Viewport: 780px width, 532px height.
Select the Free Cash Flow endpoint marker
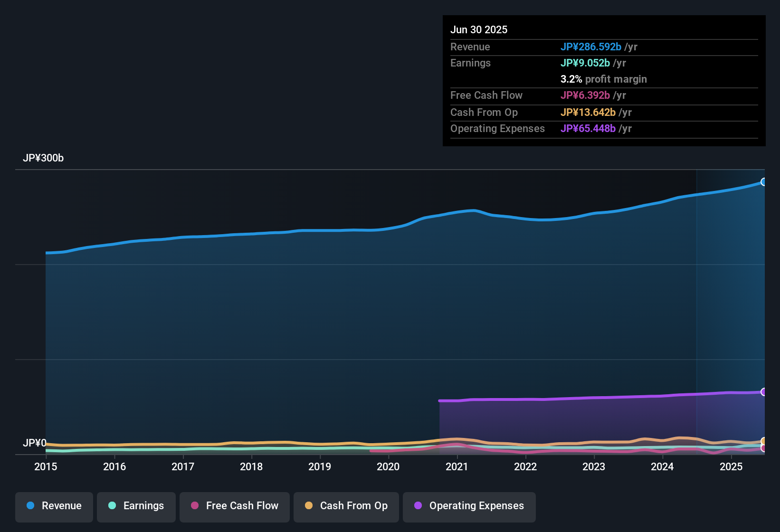pos(764,448)
